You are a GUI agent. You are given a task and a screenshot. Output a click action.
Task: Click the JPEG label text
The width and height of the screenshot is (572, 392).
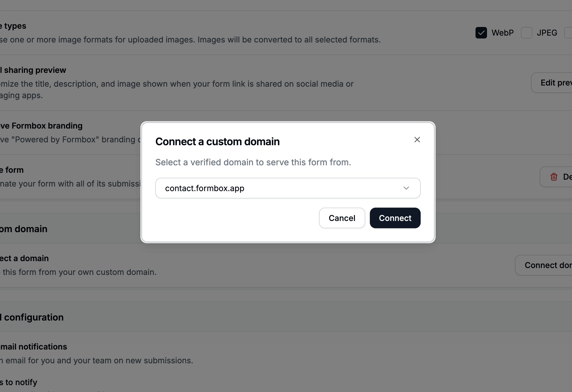[x=547, y=33]
